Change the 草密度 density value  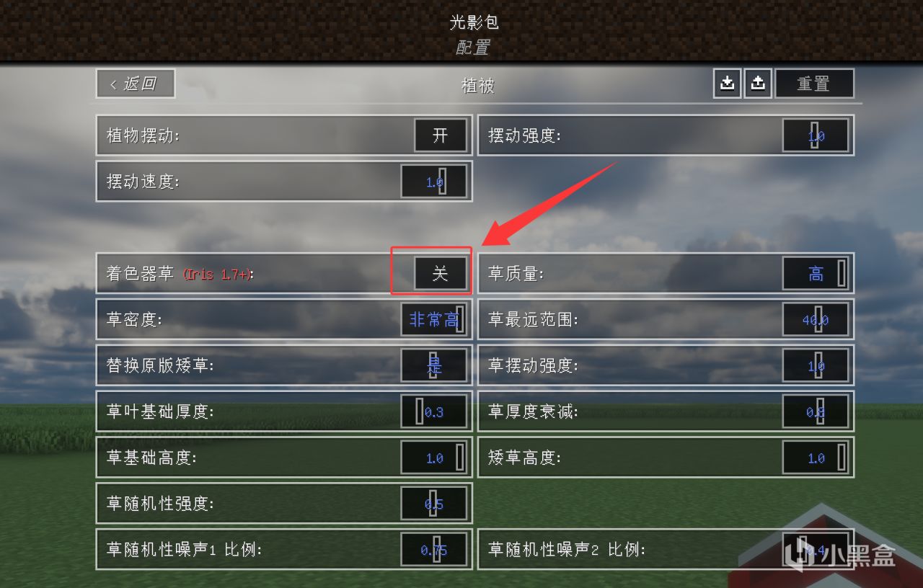tap(434, 319)
